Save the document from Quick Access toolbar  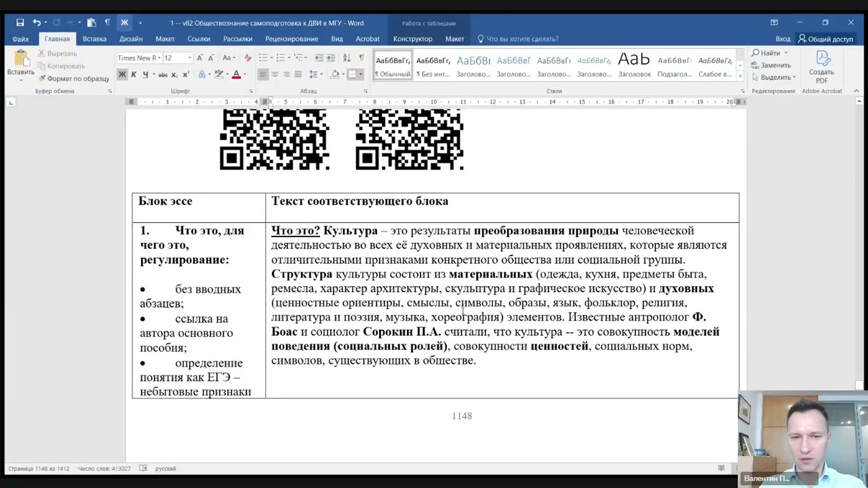coord(20,22)
